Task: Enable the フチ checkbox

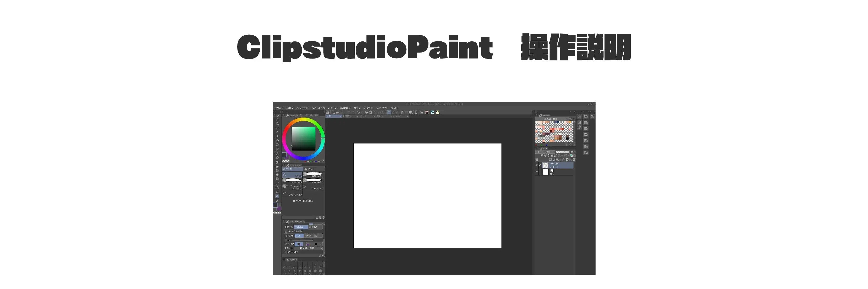Action: pos(286,240)
